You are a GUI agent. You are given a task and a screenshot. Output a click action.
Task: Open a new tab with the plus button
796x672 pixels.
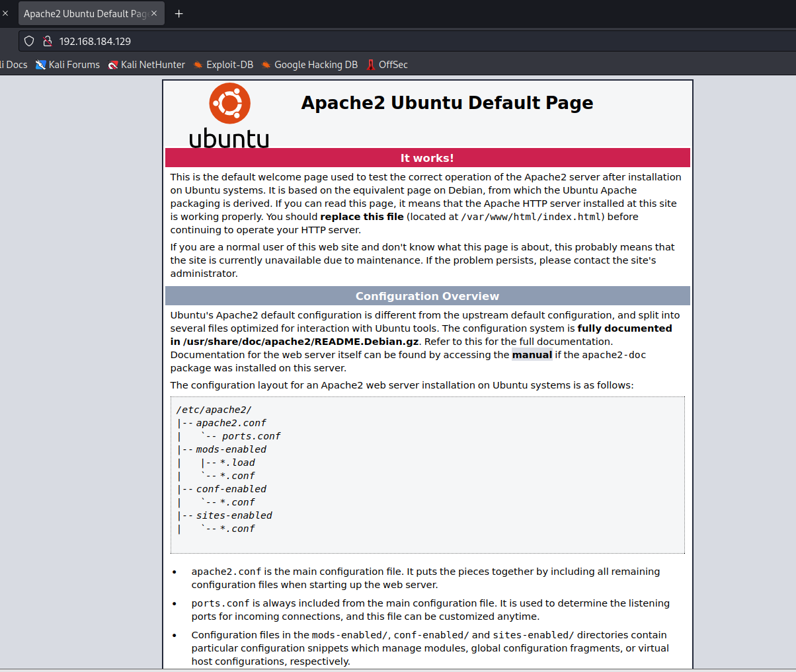coord(179,13)
